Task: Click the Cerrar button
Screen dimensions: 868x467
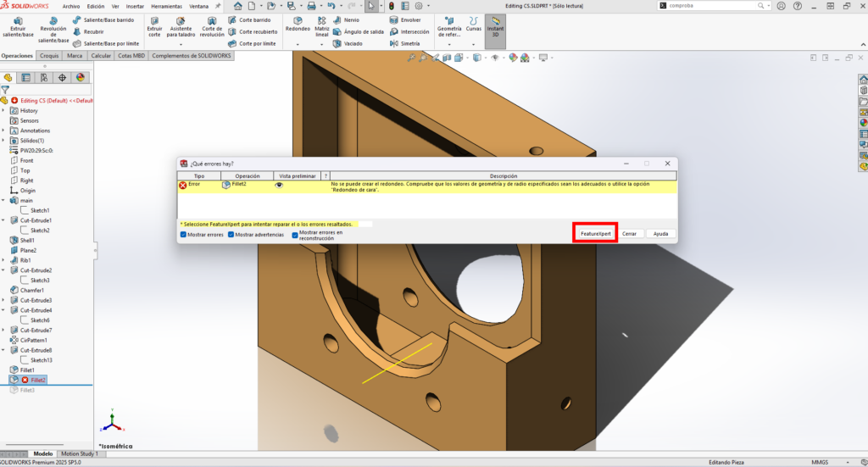Action: tap(630, 234)
